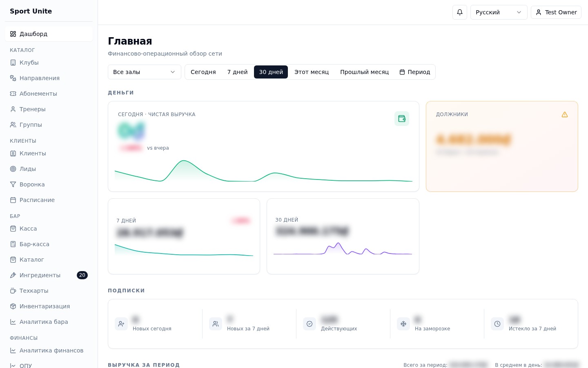Choose the Прошлый месяц filter

coord(365,72)
